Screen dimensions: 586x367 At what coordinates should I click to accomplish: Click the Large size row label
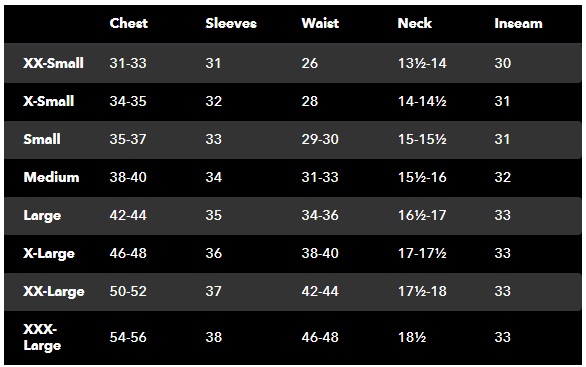pyautogui.click(x=42, y=216)
